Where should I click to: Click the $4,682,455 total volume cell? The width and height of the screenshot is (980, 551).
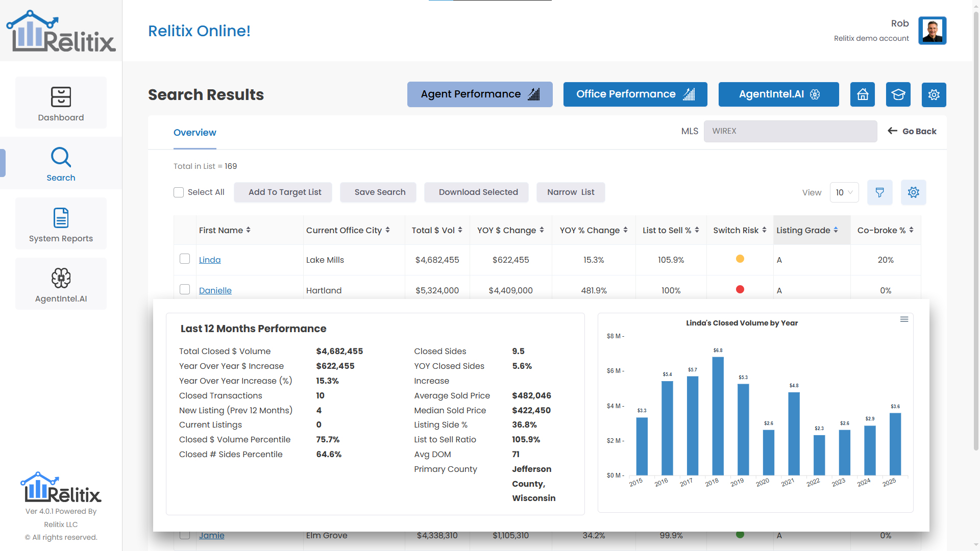coord(437,260)
